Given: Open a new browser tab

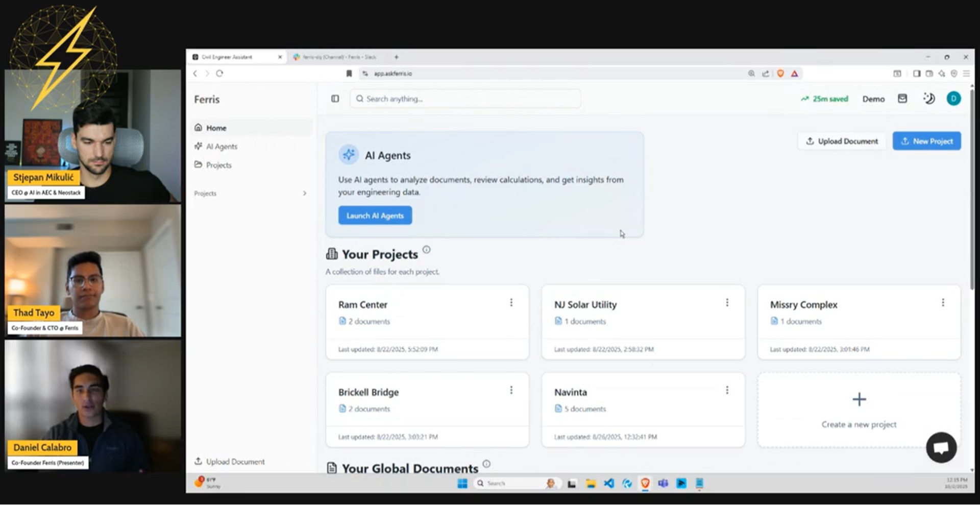Looking at the screenshot, I should click(x=396, y=57).
